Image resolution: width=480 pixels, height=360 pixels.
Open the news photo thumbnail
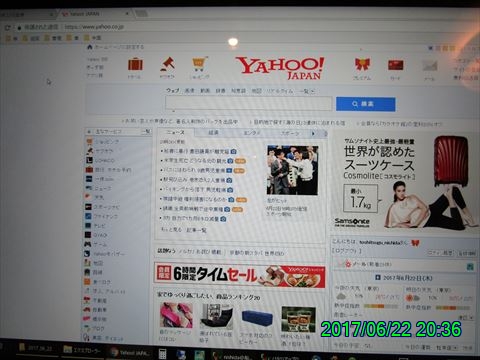[x=292, y=170]
